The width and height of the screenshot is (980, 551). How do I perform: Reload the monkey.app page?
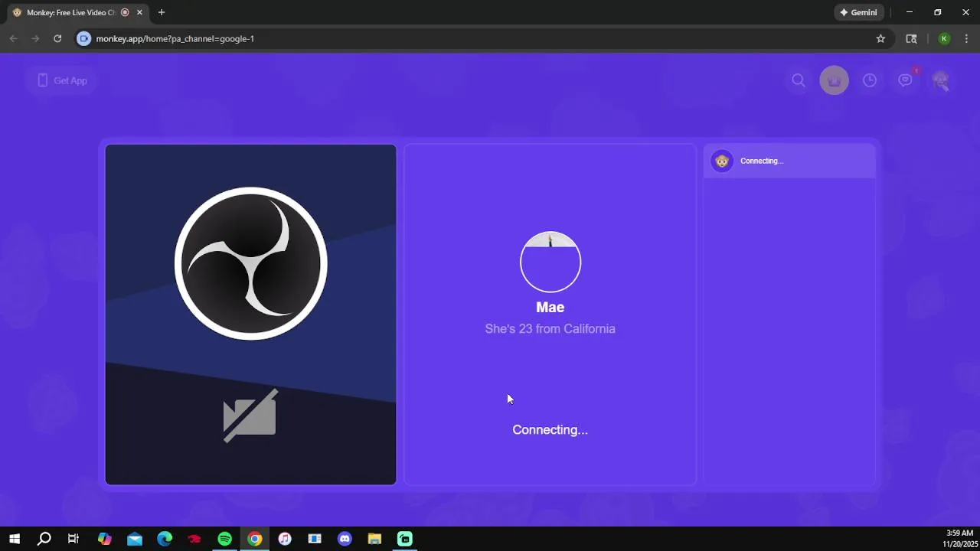[x=57, y=38]
